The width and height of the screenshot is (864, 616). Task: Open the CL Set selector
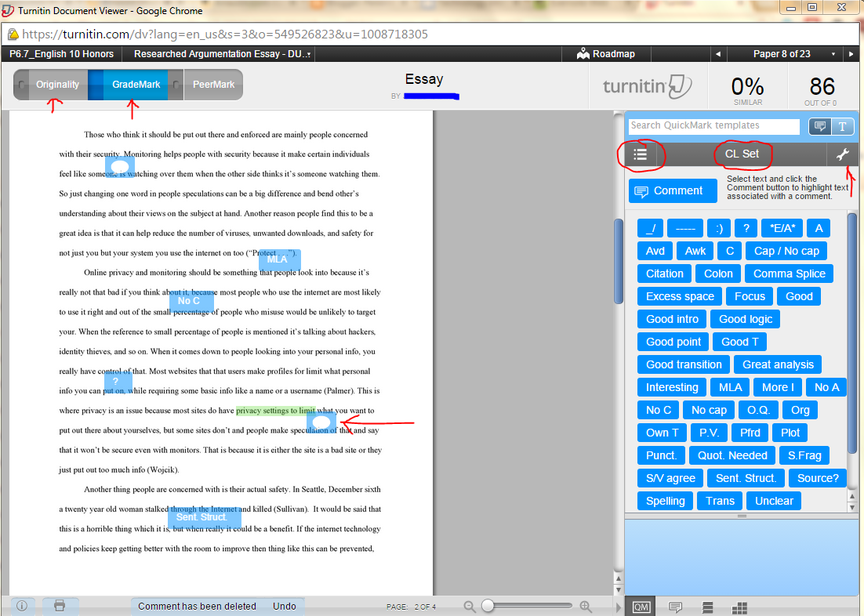point(742,154)
